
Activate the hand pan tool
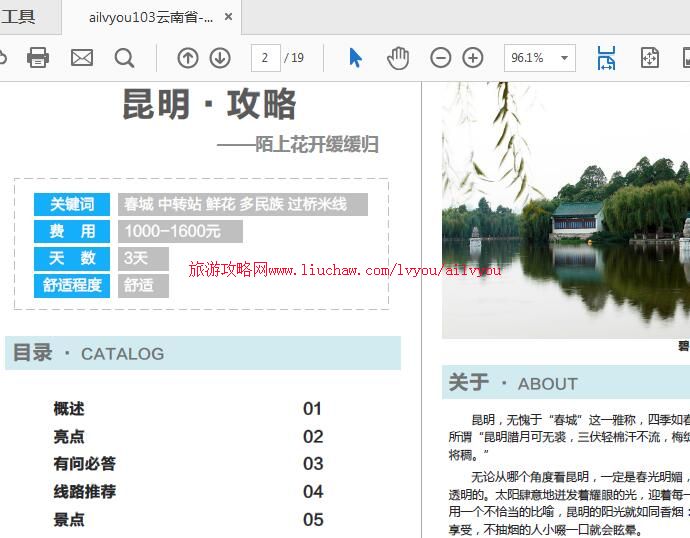tap(398, 58)
